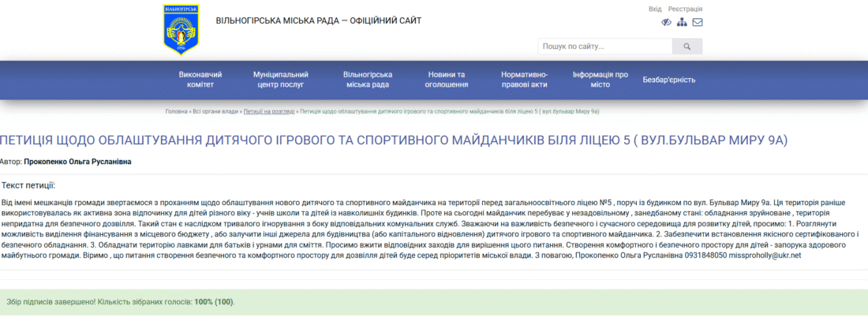Open the "Нормативно-правові акти" menu item

tap(524, 80)
